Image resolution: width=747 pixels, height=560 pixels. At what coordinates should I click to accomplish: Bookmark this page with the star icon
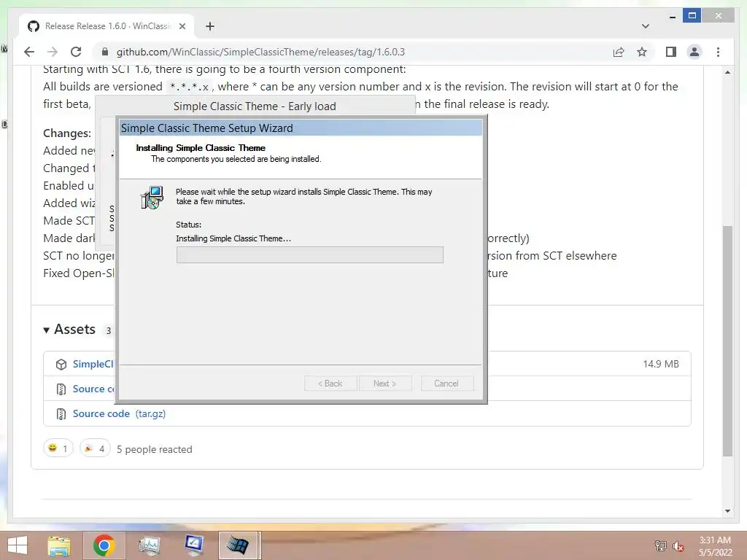[642, 52]
